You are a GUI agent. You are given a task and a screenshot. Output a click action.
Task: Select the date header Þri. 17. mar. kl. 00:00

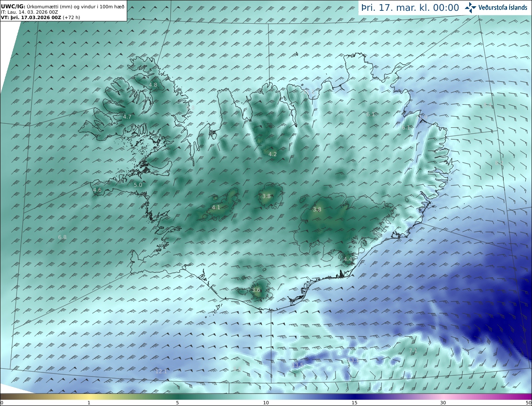tap(410, 8)
